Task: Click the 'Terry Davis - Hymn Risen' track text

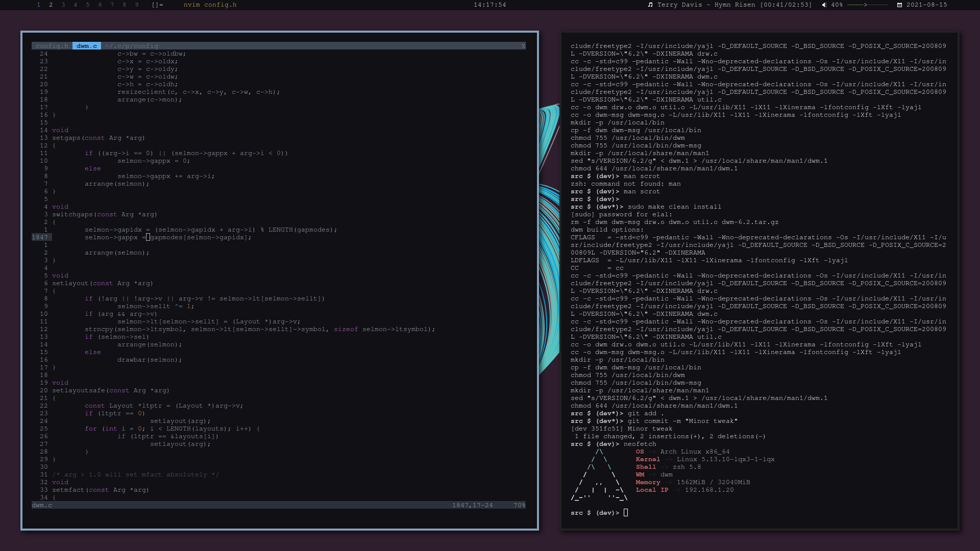Action: [706, 5]
